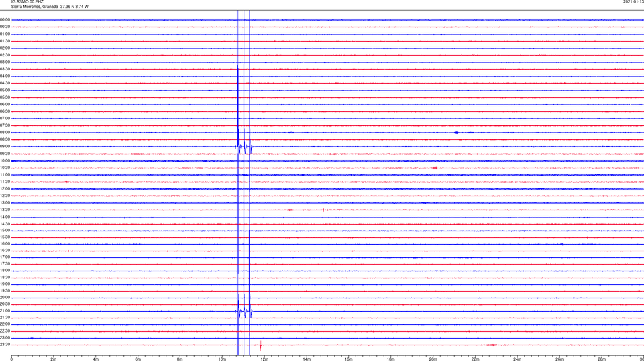Select the 08:00 trace time label

tap(5, 133)
